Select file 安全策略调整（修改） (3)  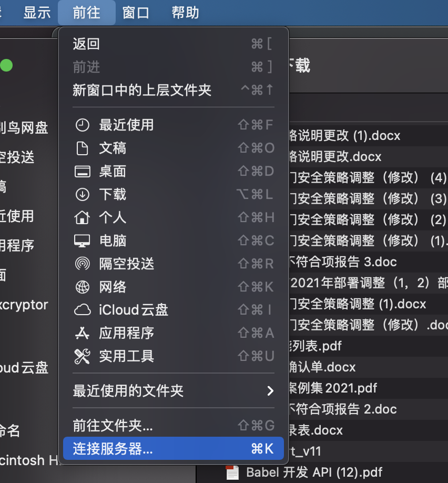368,198
